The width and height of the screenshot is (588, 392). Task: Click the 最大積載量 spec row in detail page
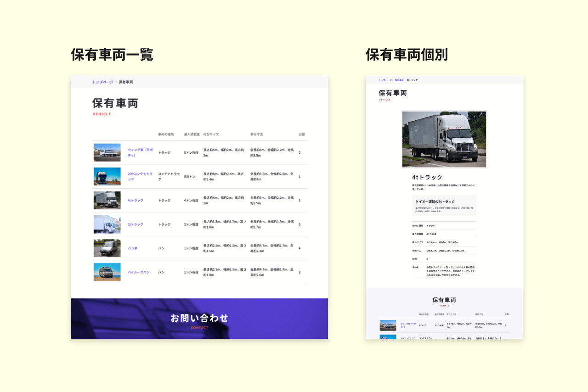coord(444,234)
